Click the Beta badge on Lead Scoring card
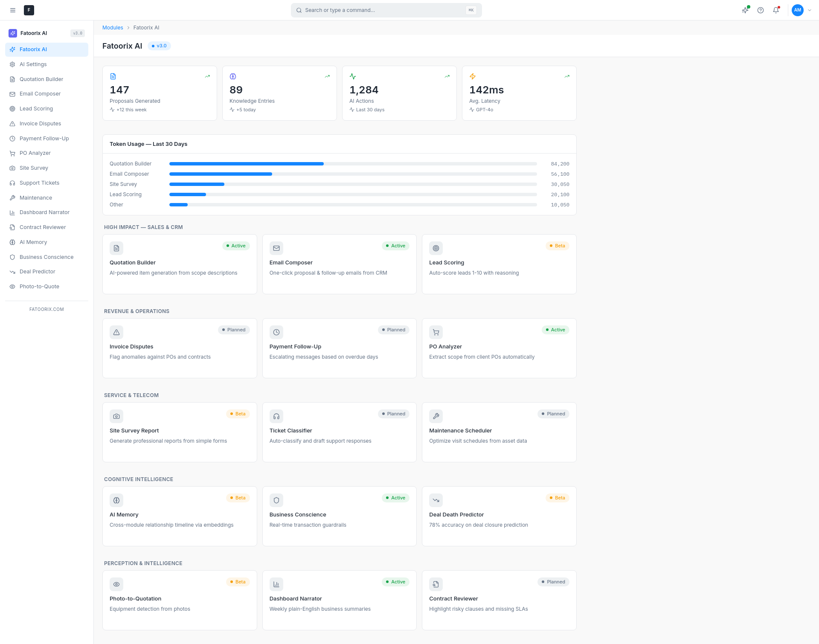819x644 pixels. point(558,246)
